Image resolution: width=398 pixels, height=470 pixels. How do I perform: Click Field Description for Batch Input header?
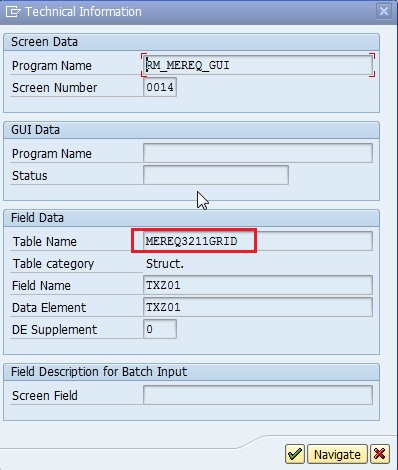tap(191, 372)
